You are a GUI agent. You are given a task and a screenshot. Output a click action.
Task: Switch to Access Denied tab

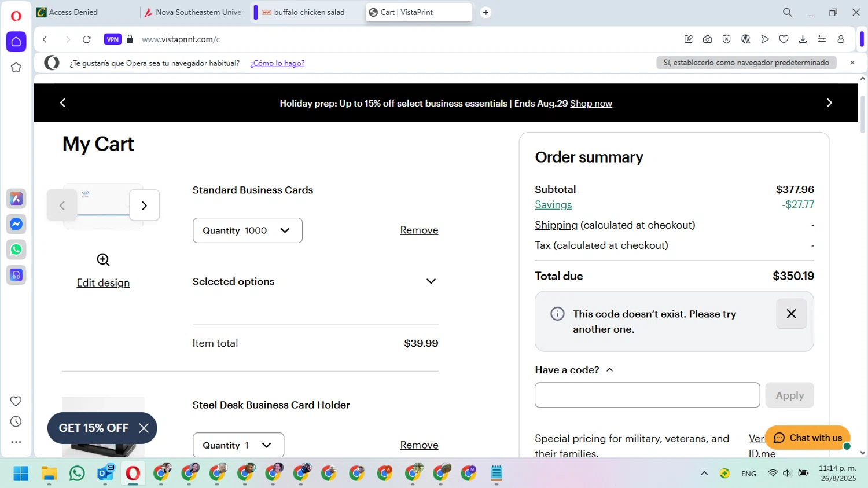click(x=86, y=12)
